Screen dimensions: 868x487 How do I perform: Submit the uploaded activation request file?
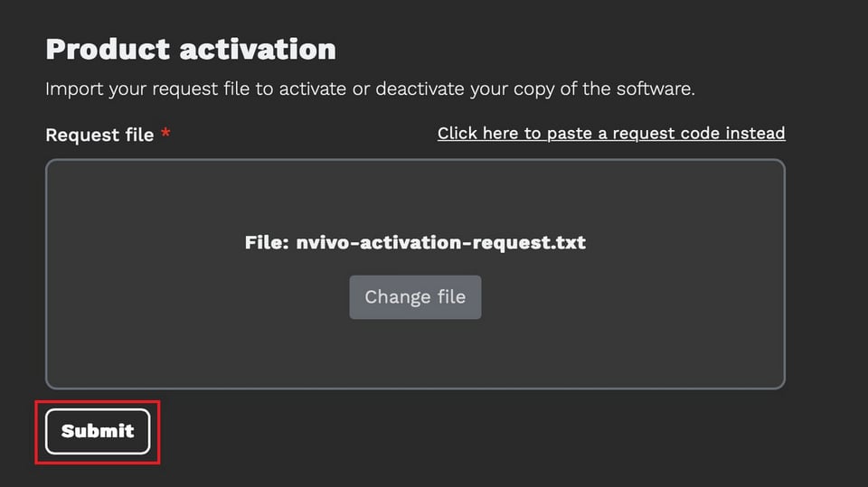point(98,431)
